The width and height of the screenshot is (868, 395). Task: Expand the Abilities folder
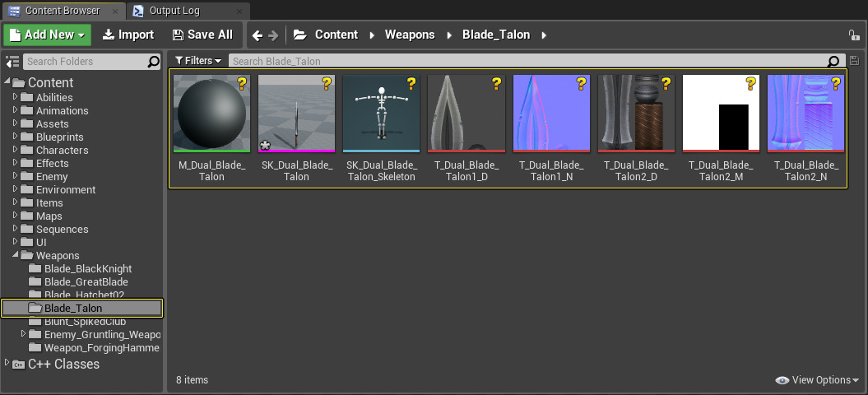(15, 97)
